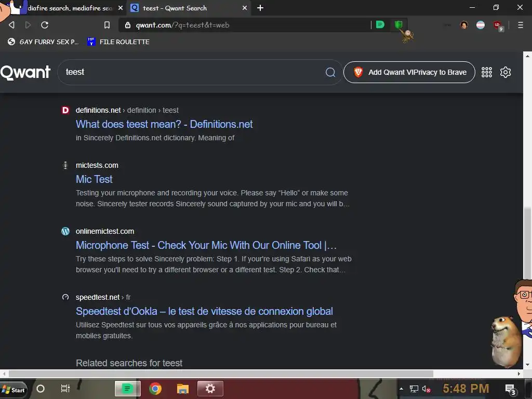
Task: Open the FILE ROULETTE bookmark
Action: (x=118, y=42)
